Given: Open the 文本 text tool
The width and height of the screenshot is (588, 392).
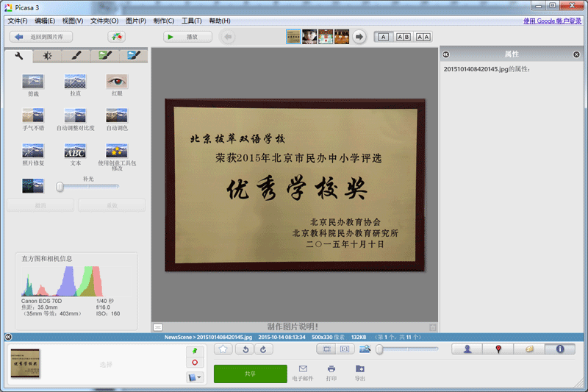Looking at the screenshot, I should (x=76, y=154).
